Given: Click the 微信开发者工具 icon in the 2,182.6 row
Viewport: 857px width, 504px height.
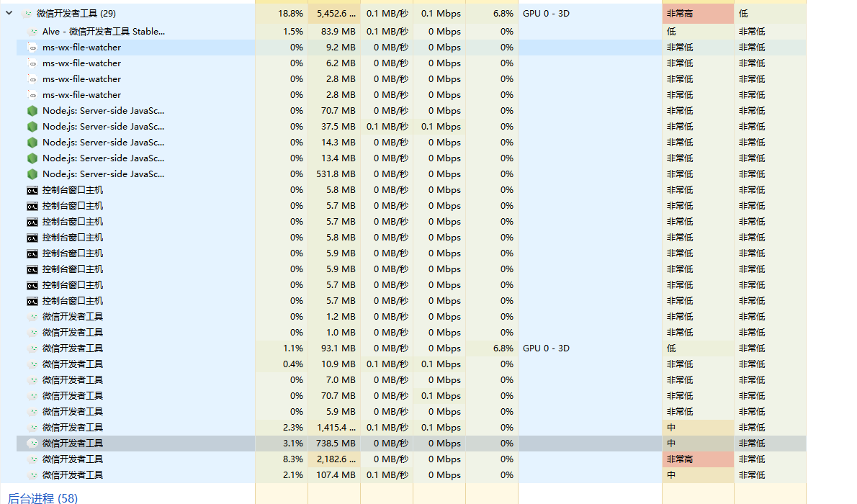Looking at the screenshot, I should click(x=33, y=460).
